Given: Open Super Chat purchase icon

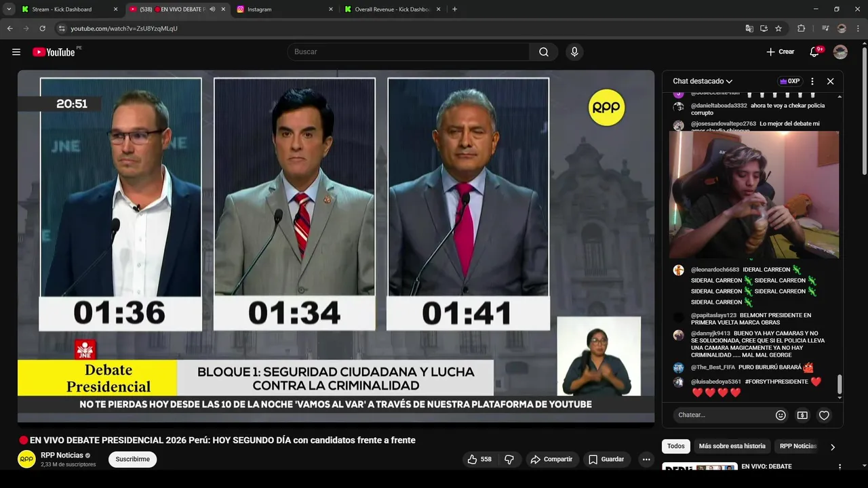Looking at the screenshot, I should [x=802, y=415].
